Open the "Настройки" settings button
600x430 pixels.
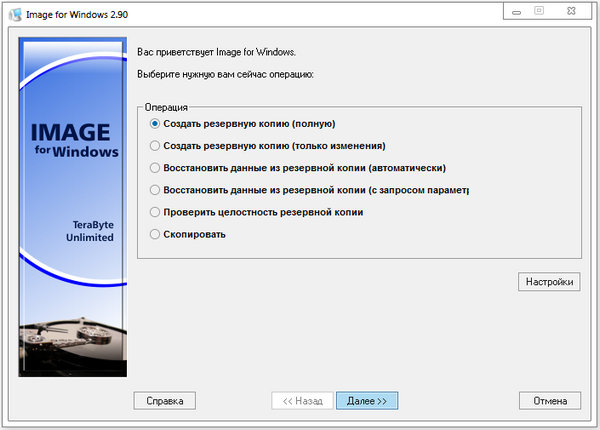(x=549, y=282)
